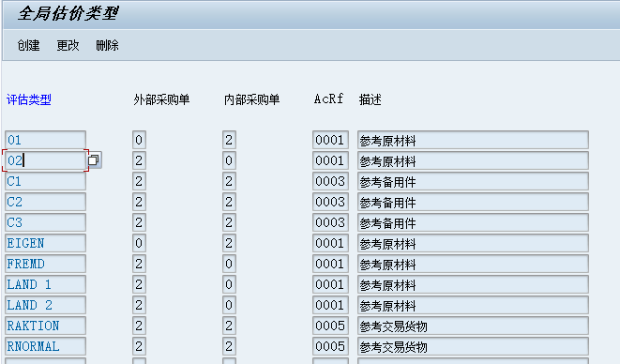Click 内部采购单 value in row FREMD

(229, 263)
